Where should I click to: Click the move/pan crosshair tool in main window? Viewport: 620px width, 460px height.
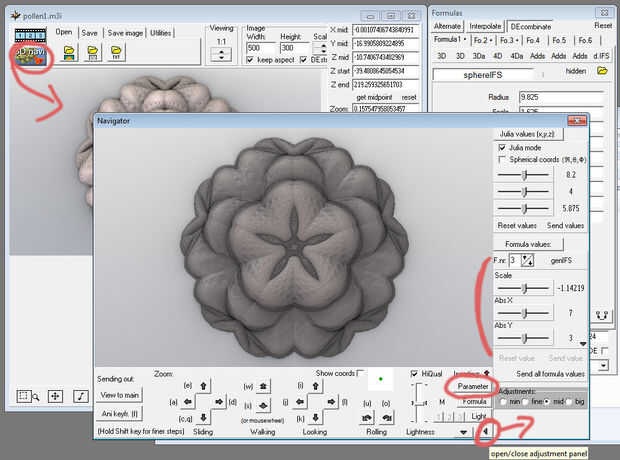[x=55, y=396]
